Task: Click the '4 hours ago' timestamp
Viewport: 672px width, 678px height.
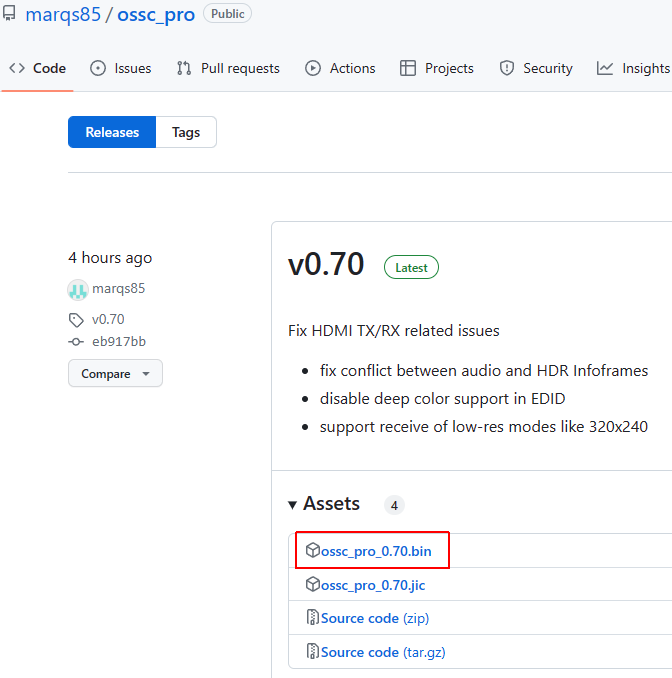Action: coord(110,258)
